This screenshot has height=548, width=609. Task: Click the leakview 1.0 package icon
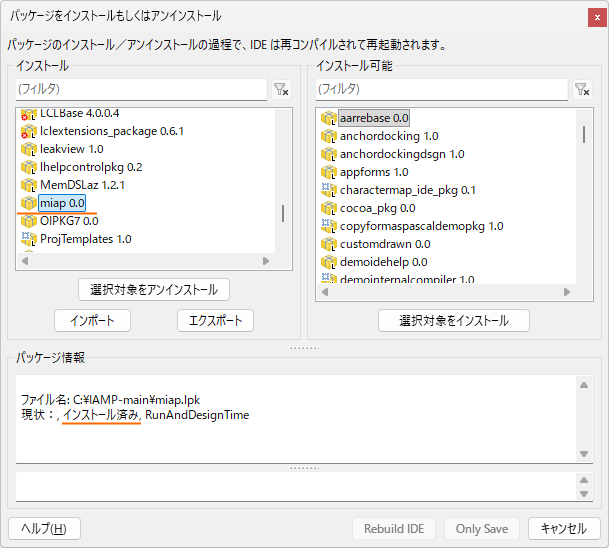28,149
